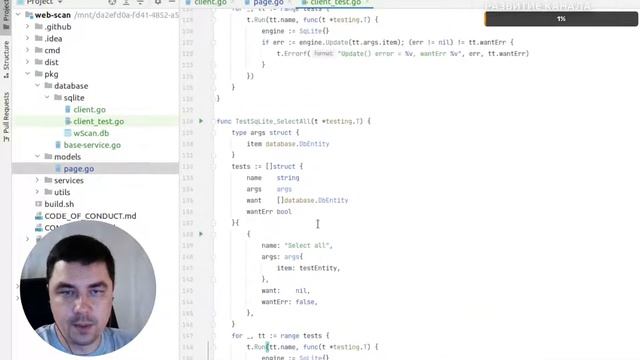Click the dist folder icon
The width and height of the screenshot is (640, 360).
[39, 62]
